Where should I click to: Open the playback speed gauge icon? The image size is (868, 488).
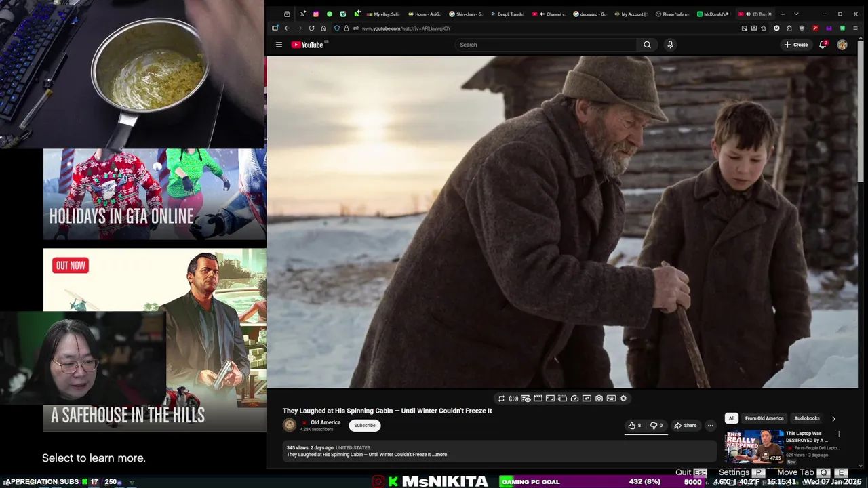pyautogui.click(x=574, y=399)
